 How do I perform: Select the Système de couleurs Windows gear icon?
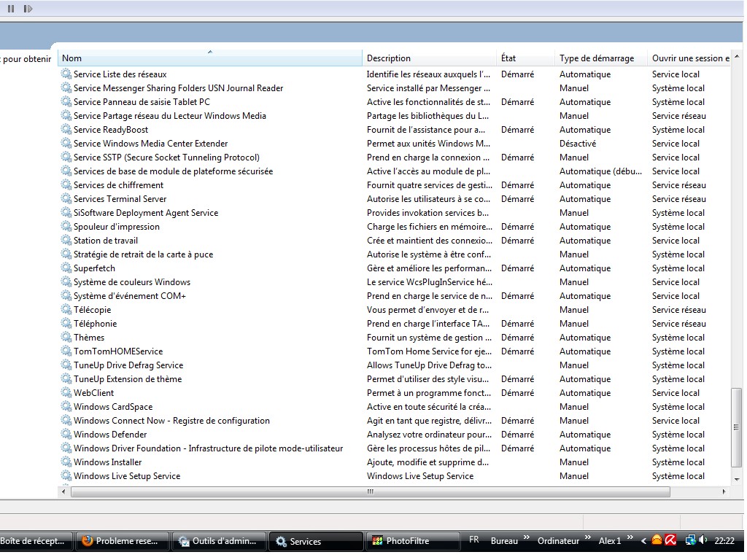66,281
